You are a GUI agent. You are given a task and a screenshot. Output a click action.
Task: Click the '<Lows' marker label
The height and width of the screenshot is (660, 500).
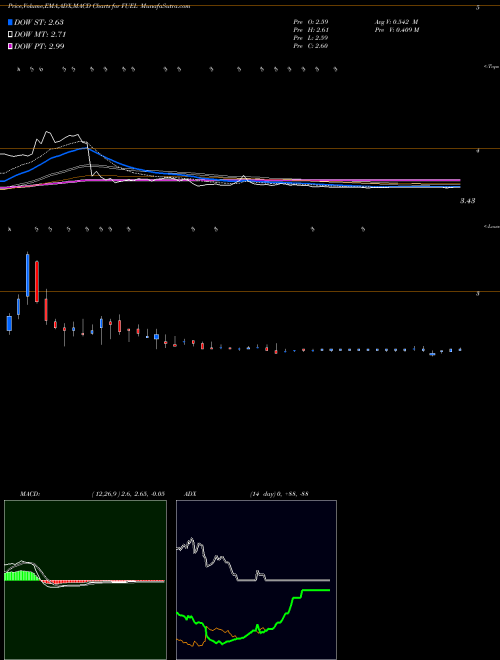pyautogui.click(x=492, y=226)
